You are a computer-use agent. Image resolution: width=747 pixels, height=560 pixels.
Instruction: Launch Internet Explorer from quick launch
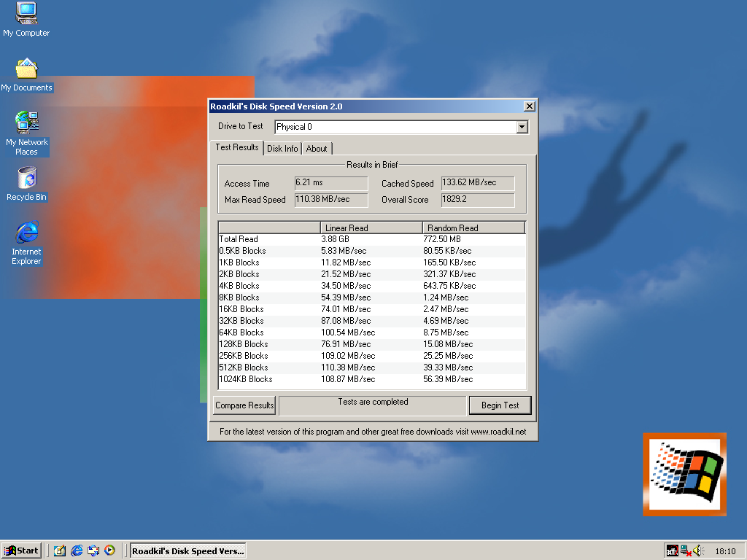click(x=76, y=551)
